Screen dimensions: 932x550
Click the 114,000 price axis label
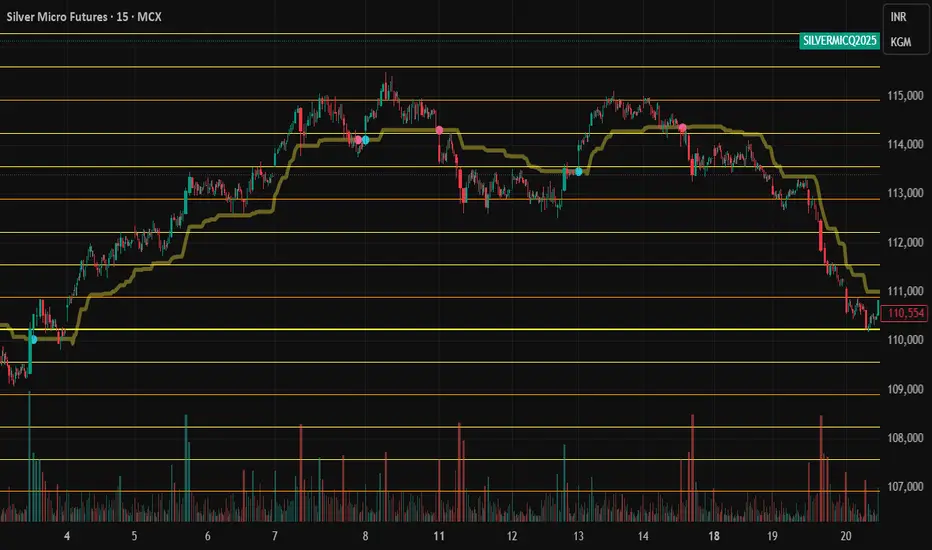click(905, 144)
